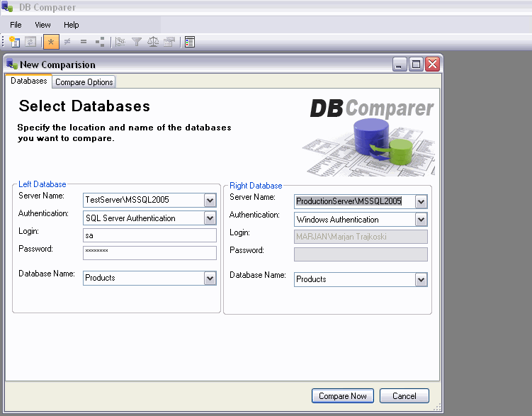Click the dialog resize grip corner
The width and height of the screenshot is (532, 416).
(x=437, y=407)
